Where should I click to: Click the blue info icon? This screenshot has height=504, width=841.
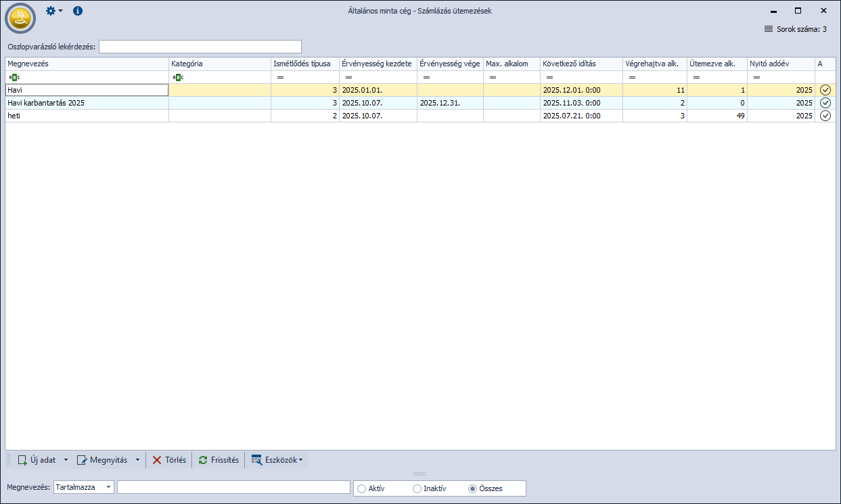(78, 11)
